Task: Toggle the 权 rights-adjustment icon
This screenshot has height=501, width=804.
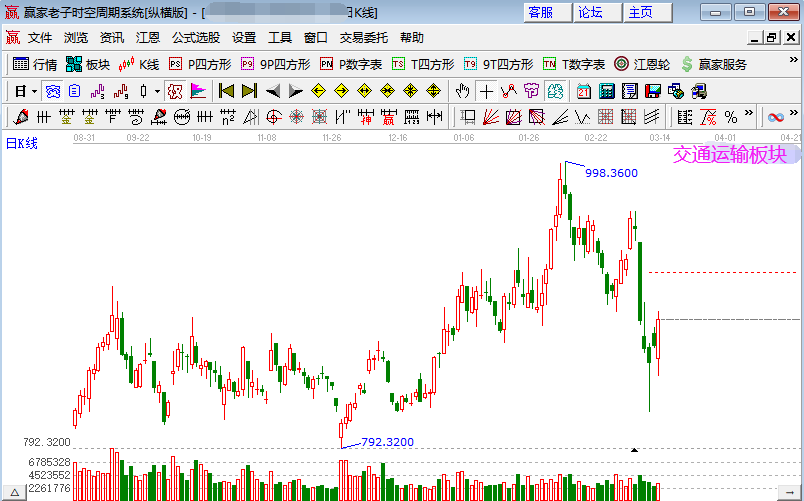Action: tap(175, 91)
